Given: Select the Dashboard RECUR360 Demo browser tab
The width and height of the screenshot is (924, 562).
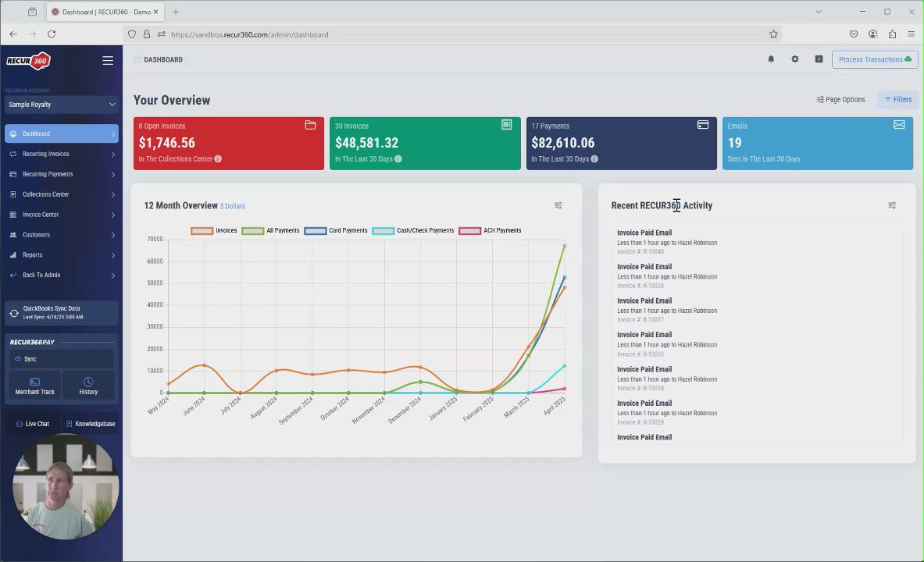Looking at the screenshot, I should 105,12.
